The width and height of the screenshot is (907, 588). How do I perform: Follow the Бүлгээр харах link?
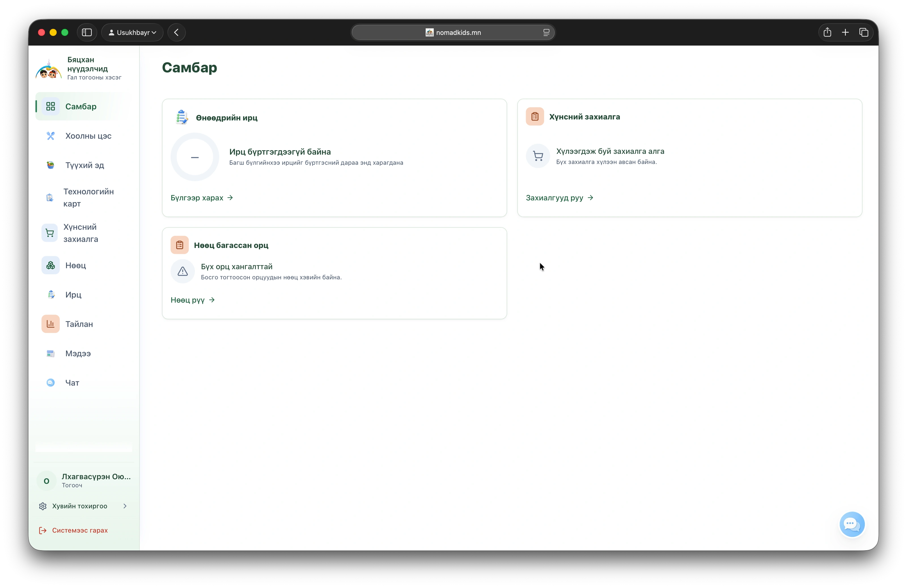pyautogui.click(x=202, y=198)
